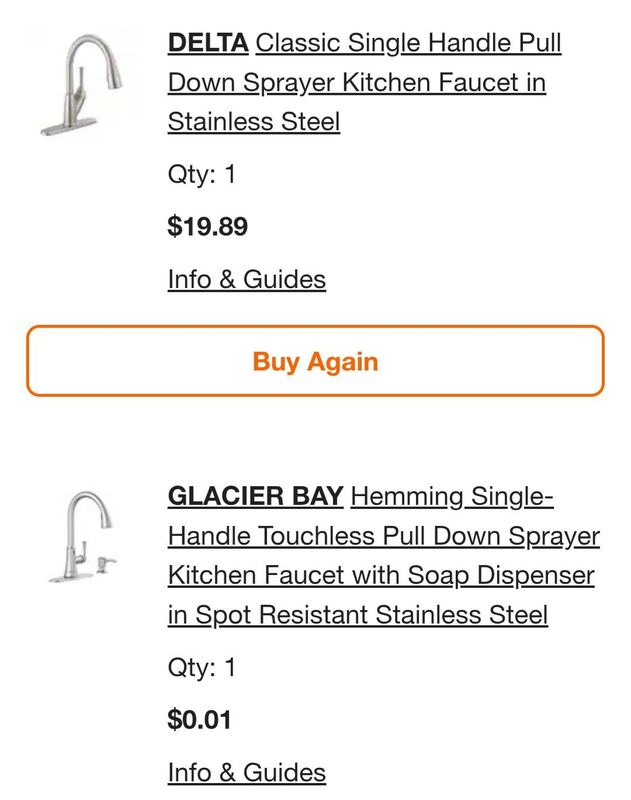This screenshot has width=631, height=800.
Task: Click Qty: 1 for the Delta faucet
Action: (x=201, y=174)
